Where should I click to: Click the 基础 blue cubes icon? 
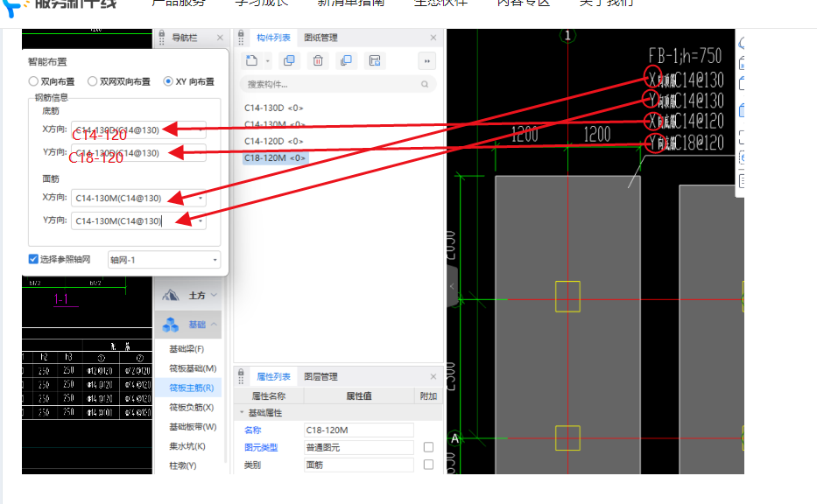pos(171,325)
